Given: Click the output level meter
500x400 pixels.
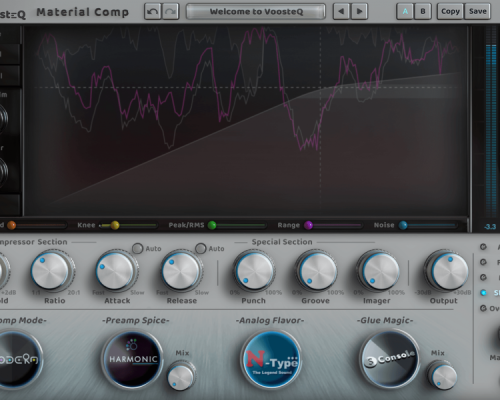Looking at the screenshot, I should tap(490, 123).
